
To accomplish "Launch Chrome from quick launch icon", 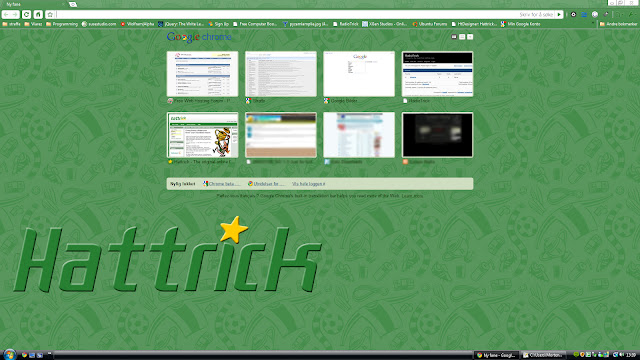I will point(24,355).
